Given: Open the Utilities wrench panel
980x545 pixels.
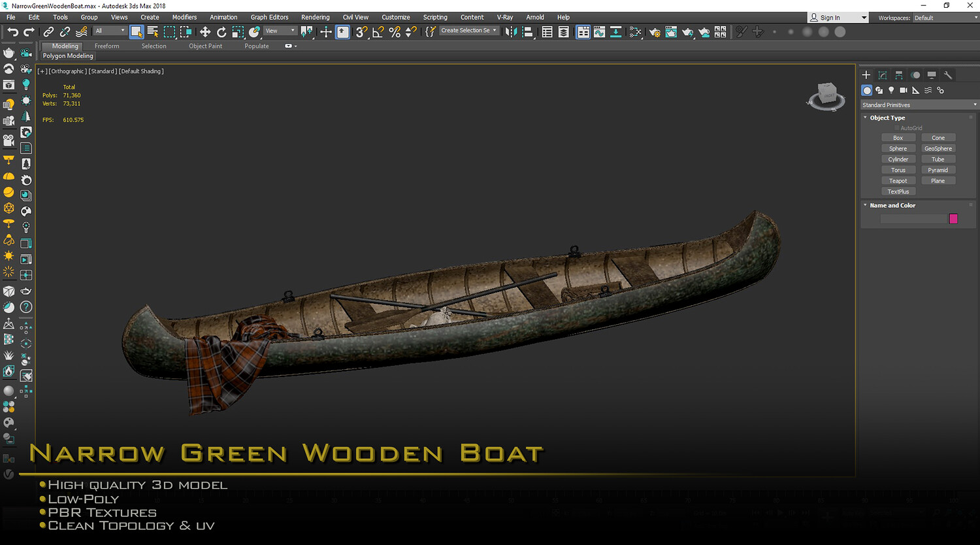Looking at the screenshot, I should point(948,75).
